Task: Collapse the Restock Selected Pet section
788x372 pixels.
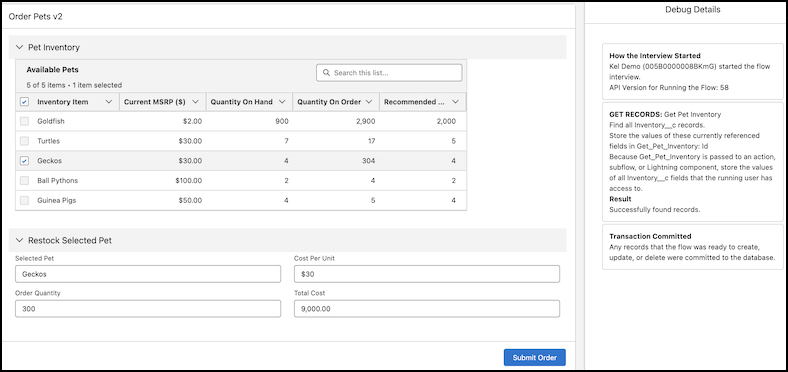Action: (20, 240)
